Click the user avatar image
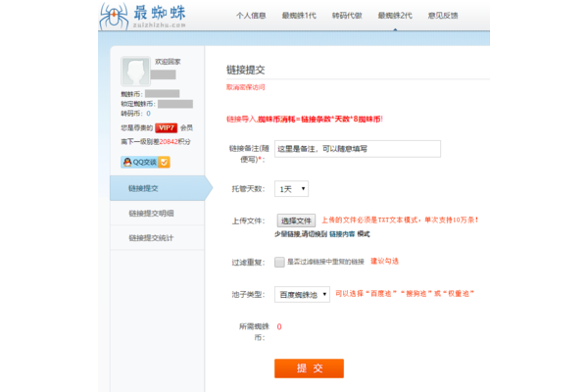The image size is (588, 392). click(x=135, y=71)
